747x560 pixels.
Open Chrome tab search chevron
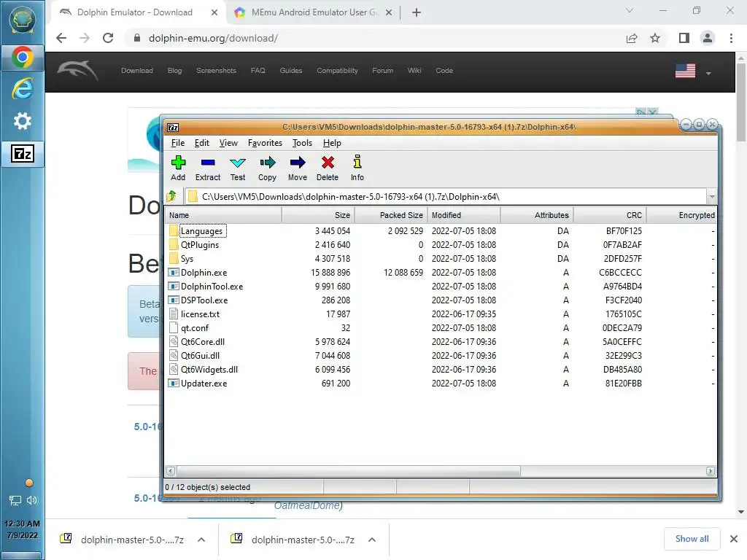tap(630, 10)
